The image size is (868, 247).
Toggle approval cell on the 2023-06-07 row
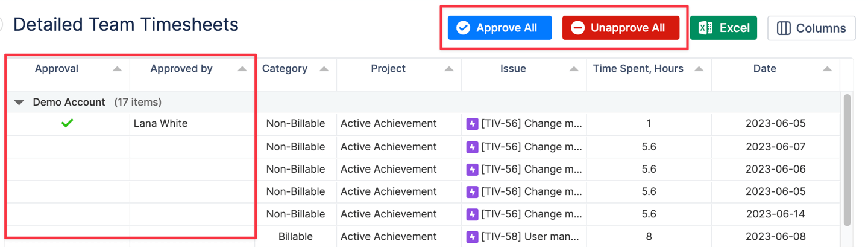coord(67,147)
